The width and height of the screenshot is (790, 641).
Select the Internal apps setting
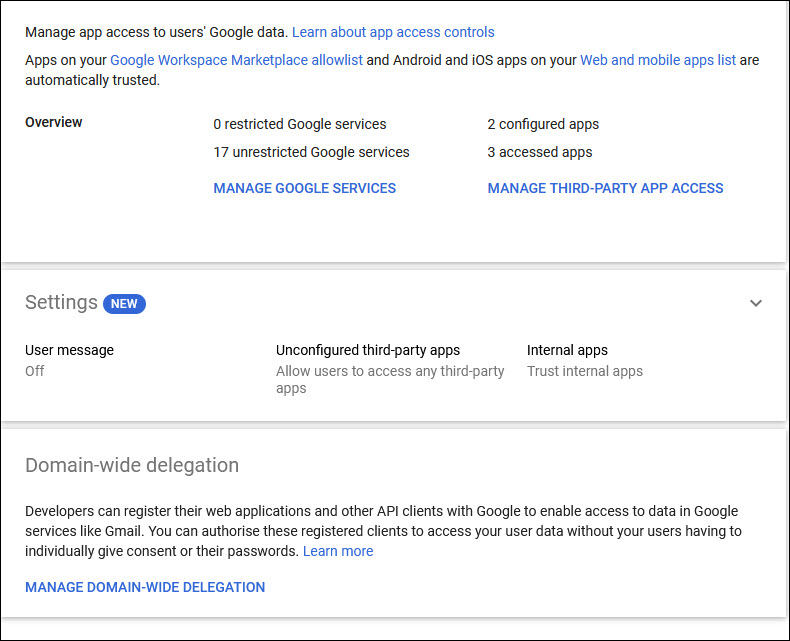567,350
